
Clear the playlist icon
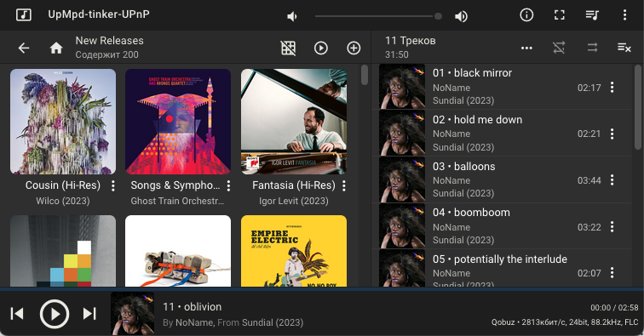624,48
